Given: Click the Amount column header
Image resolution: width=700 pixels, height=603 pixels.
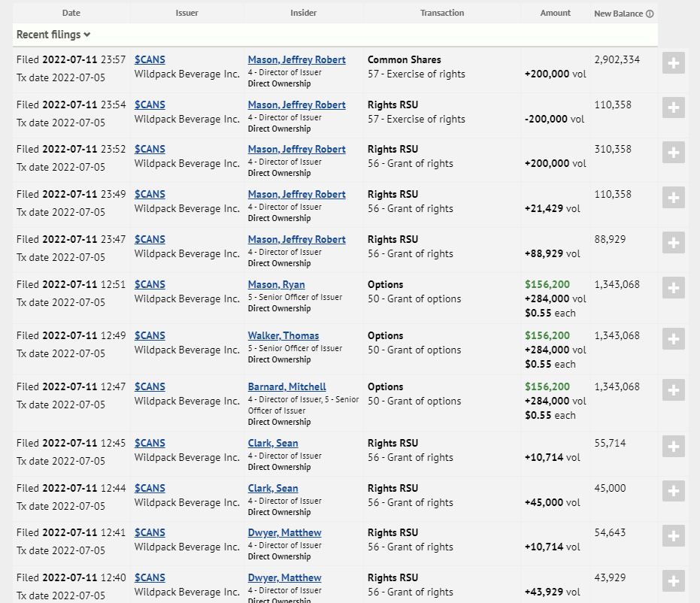Looking at the screenshot, I should point(556,13).
